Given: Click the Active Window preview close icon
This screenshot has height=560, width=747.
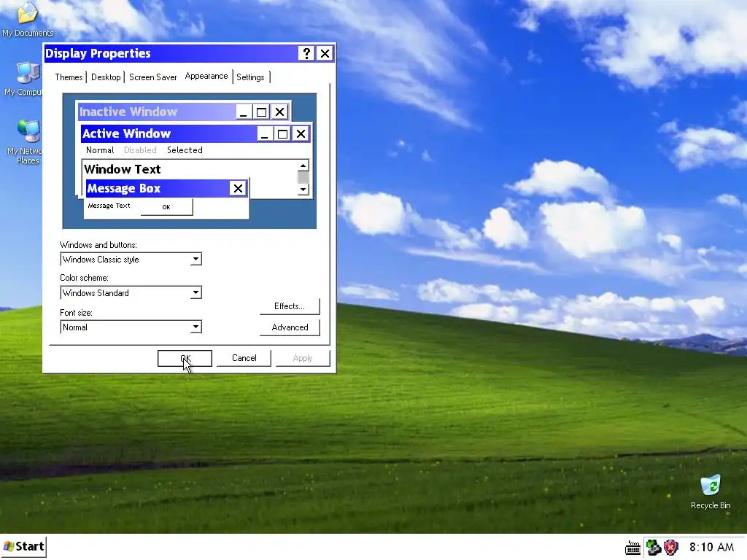Looking at the screenshot, I should pos(301,134).
